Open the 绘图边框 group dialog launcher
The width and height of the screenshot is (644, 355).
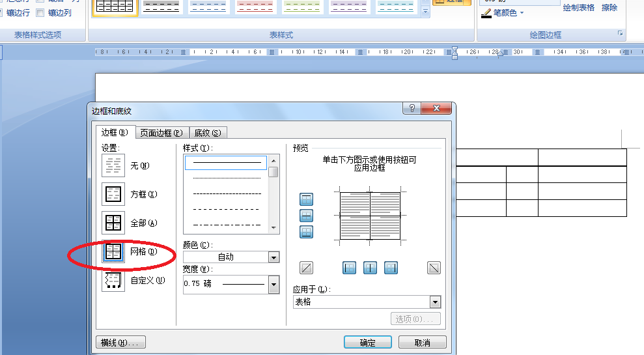coord(620,33)
